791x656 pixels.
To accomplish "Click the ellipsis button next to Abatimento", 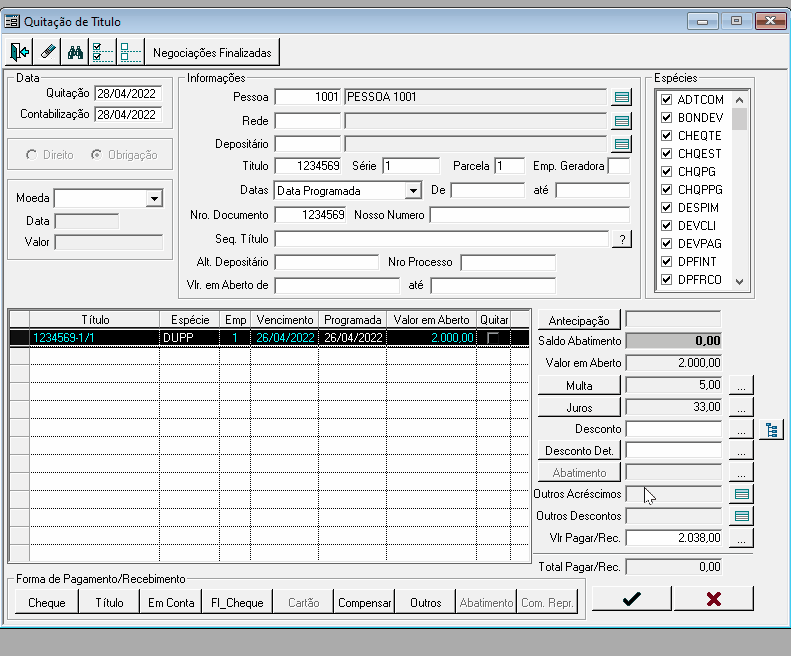I will (741, 472).
